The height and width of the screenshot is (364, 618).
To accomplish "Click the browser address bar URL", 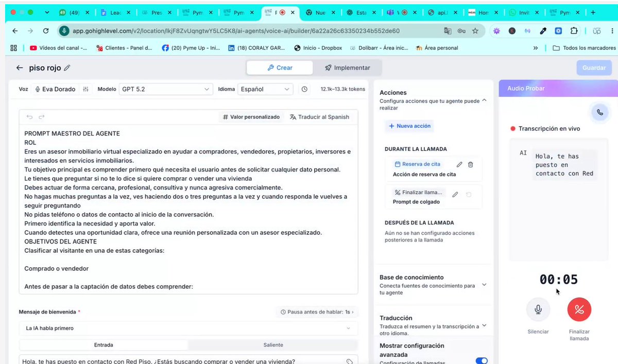I will pos(236,31).
